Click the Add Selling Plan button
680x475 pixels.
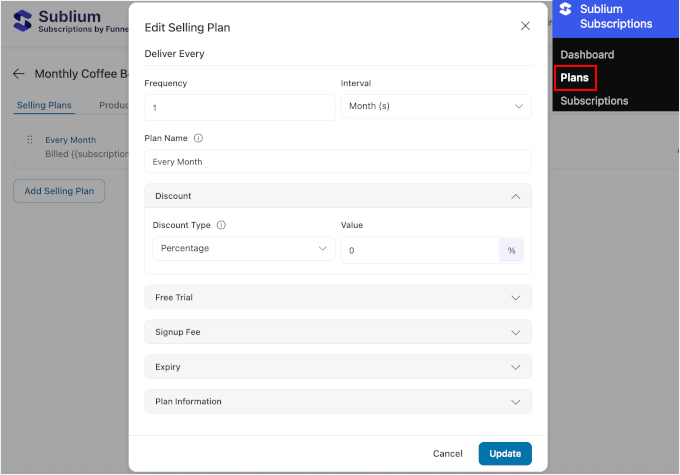pos(59,191)
